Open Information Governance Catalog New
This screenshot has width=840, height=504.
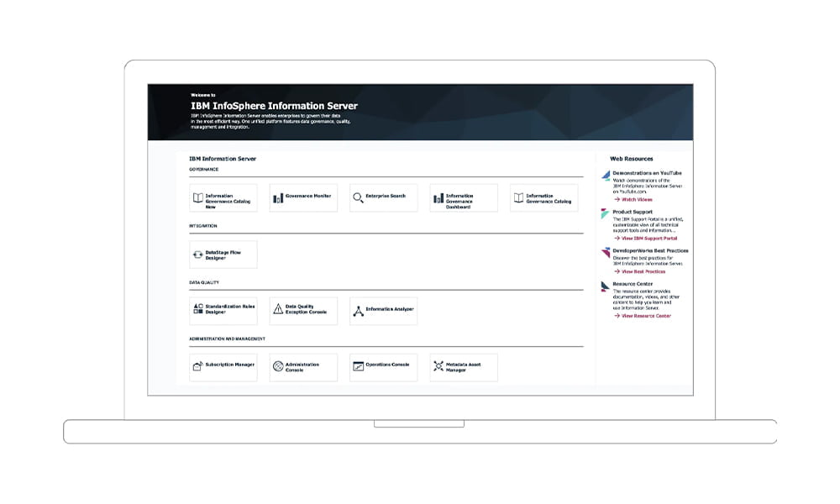223,197
